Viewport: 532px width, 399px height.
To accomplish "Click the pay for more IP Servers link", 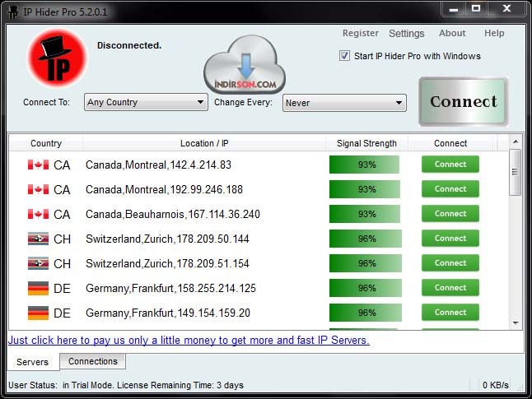I will tap(189, 340).
